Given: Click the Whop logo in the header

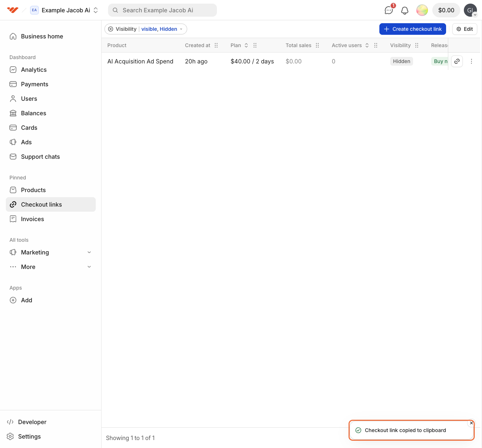Looking at the screenshot, I should (13, 10).
